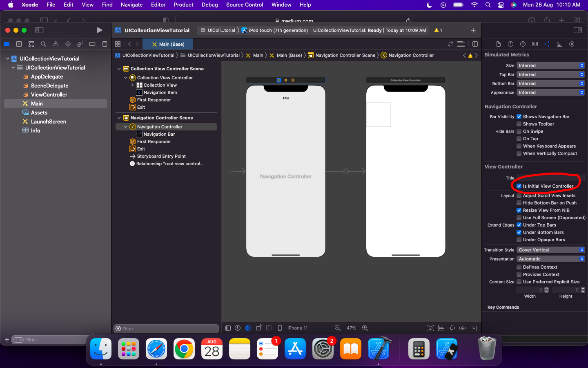
Task: Click the Content Size Width stepper
Action: (547, 290)
